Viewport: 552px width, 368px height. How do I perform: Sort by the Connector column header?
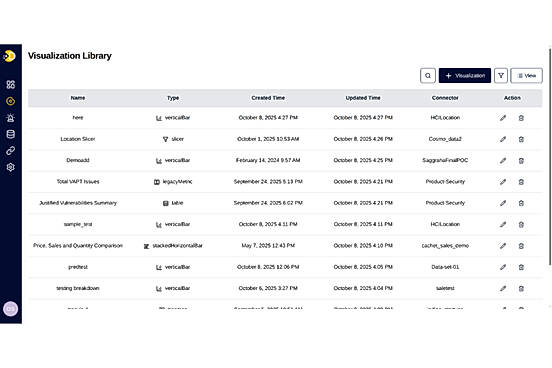[x=445, y=98]
